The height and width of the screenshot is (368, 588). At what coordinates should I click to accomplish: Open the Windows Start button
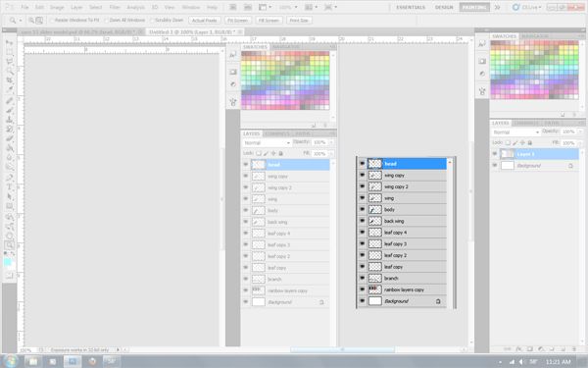click(x=10, y=361)
